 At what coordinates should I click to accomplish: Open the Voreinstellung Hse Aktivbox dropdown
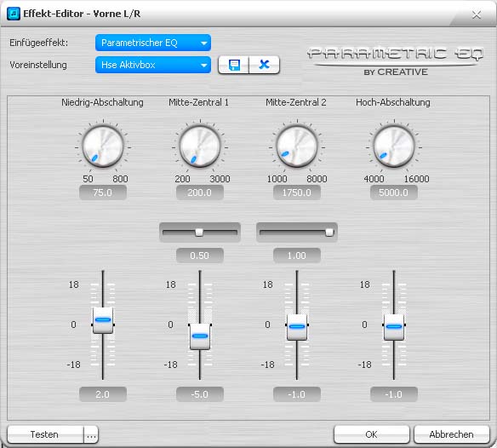point(153,65)
